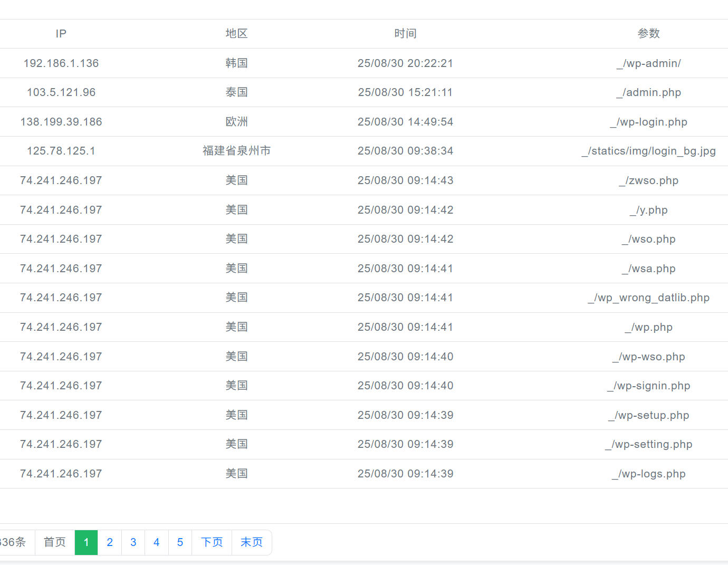Select the IP address 192.186.1.136

61,63
